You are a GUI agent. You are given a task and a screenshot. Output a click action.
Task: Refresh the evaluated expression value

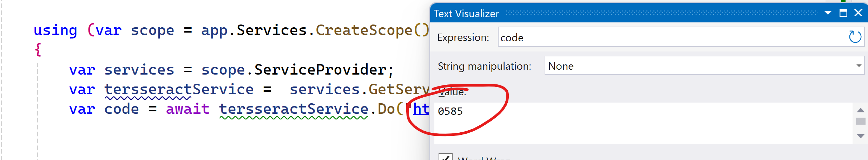click(x=855, y=37)
